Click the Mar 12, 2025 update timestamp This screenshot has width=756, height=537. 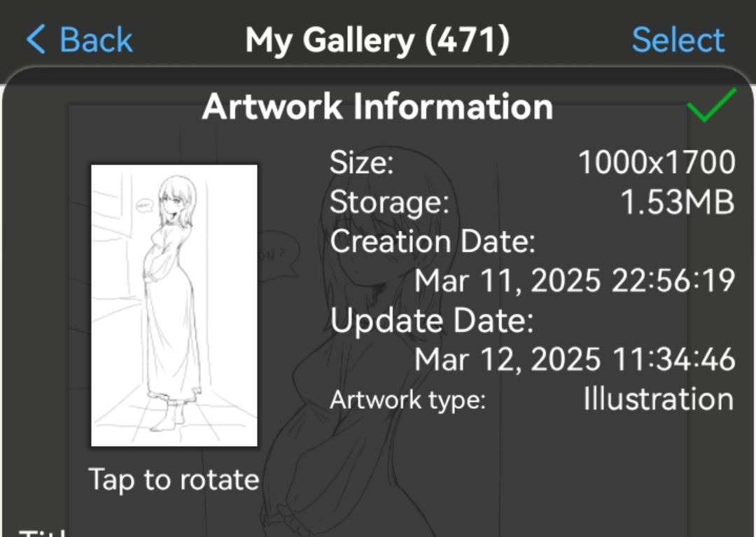pos(574,360)
